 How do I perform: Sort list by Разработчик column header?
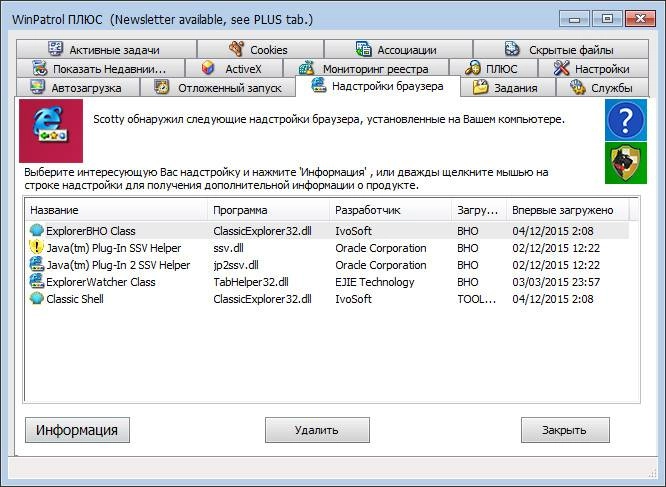(390, 210)
